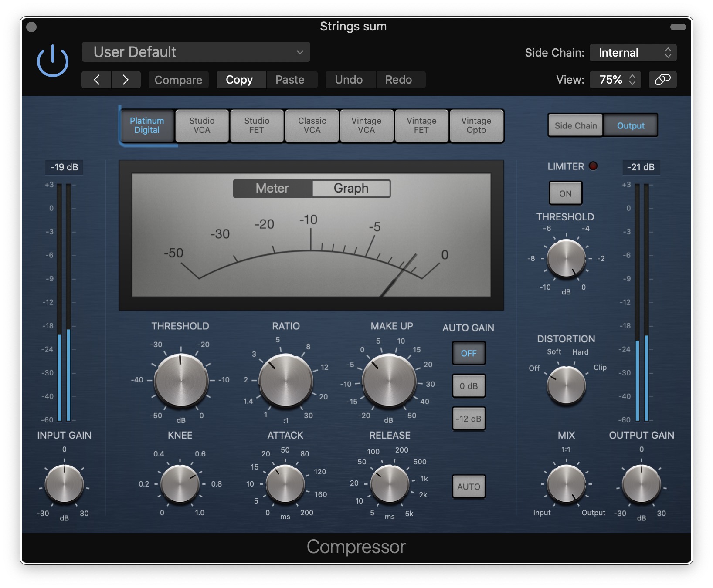Click the Distortion knob
Screen dimensions: 713x588
(566, 385)
